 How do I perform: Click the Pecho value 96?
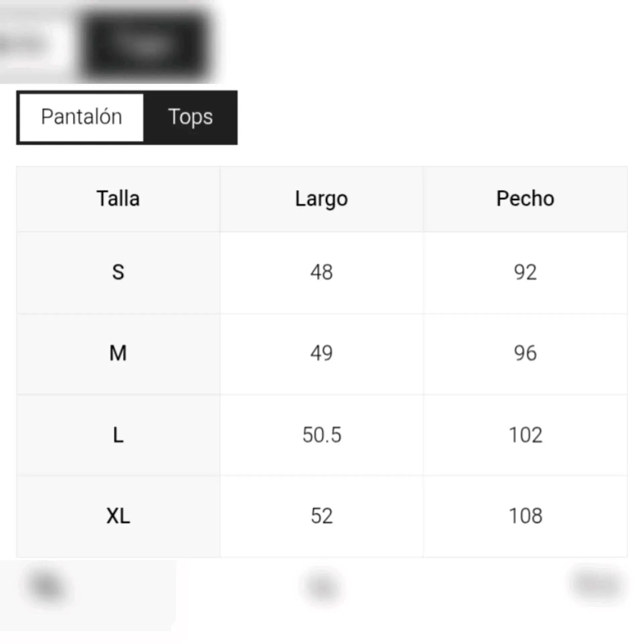click(525, 353)
